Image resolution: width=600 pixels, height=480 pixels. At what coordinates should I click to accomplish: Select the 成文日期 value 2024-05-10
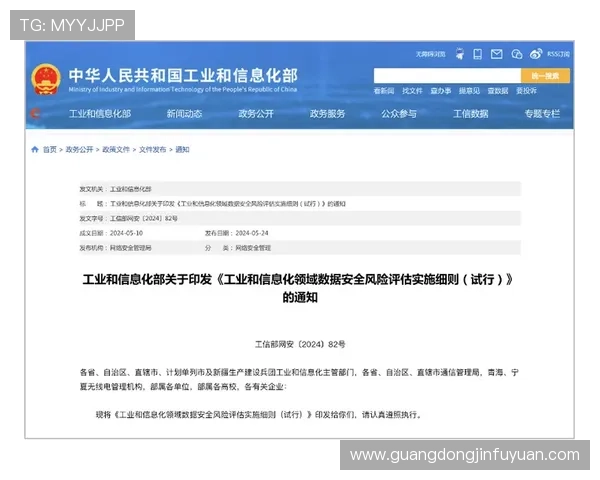(126, 233)
